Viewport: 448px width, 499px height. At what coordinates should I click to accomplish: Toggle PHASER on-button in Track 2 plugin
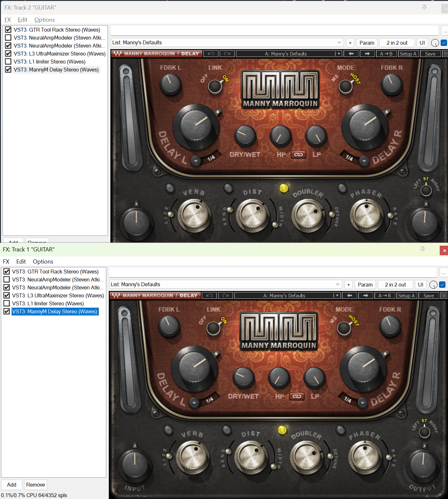(x=342, y=188)
